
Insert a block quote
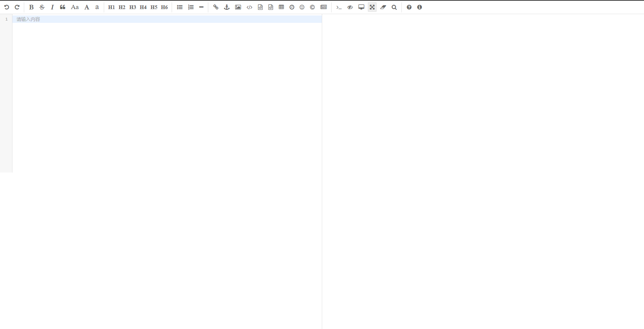[x=62, y=7]
